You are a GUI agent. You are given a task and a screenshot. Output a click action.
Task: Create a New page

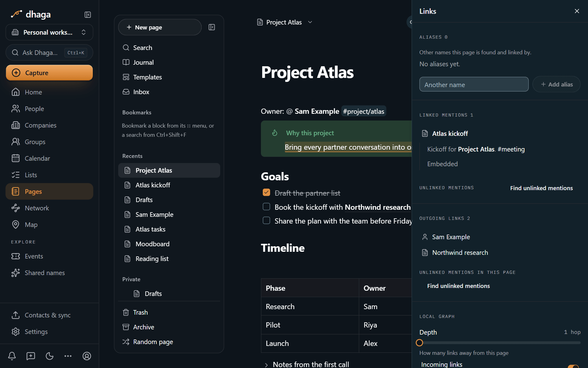tap(160, 27)
